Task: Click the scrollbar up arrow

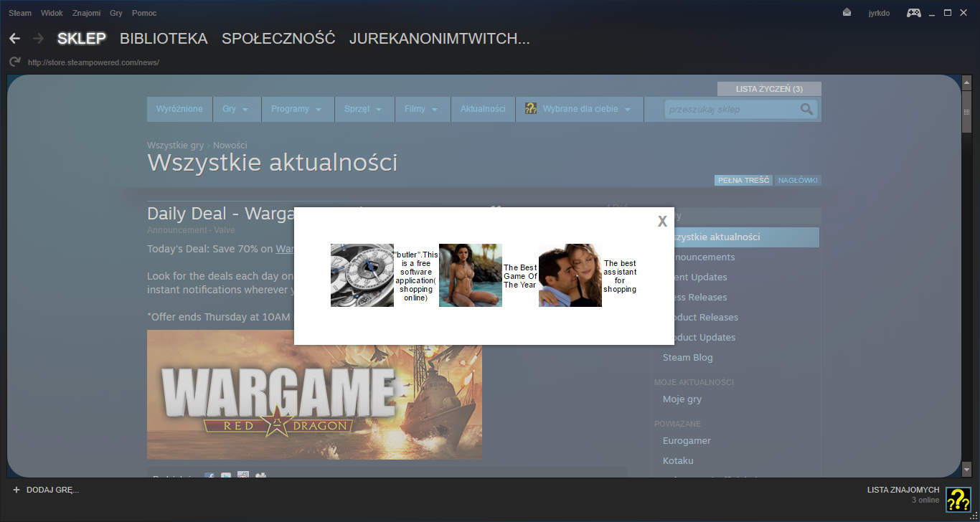Action: [x=966, y=81]
